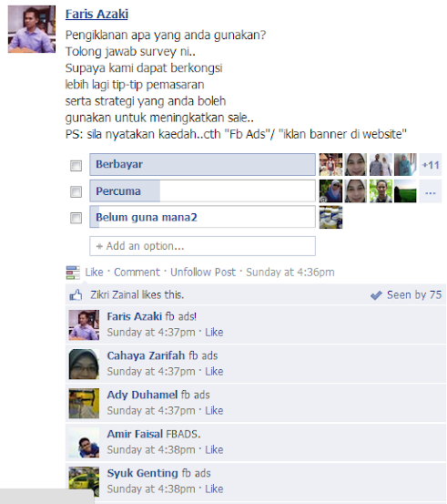Viewport: 447px width, 504px height.
Task: Open the Comment link on the post
Action: point(137,273)
